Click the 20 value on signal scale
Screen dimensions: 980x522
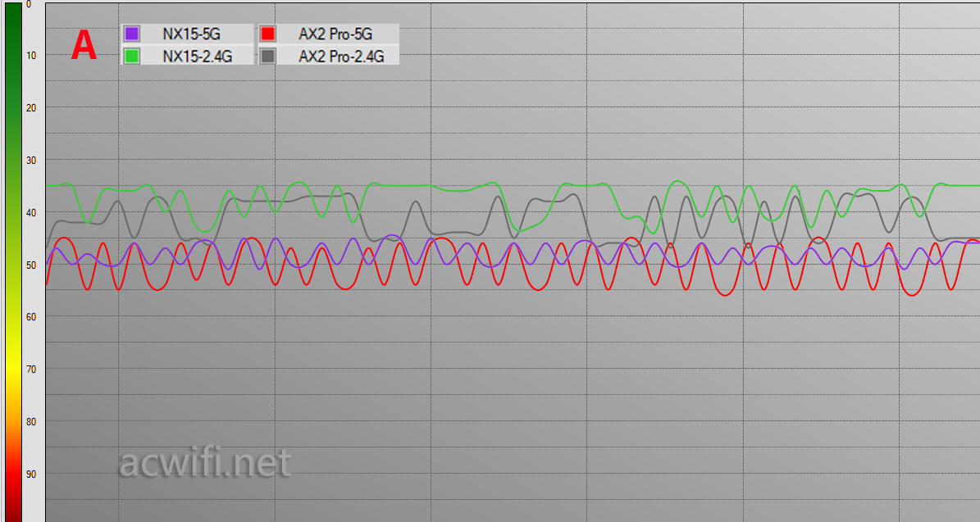coord(31,108)
